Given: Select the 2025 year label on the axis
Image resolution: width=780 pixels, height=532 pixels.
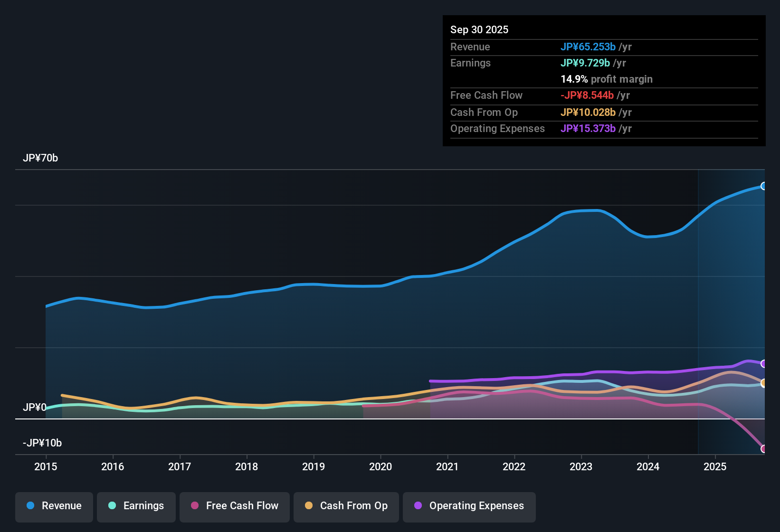Looking at the screenshot, I should click(715, 467).
